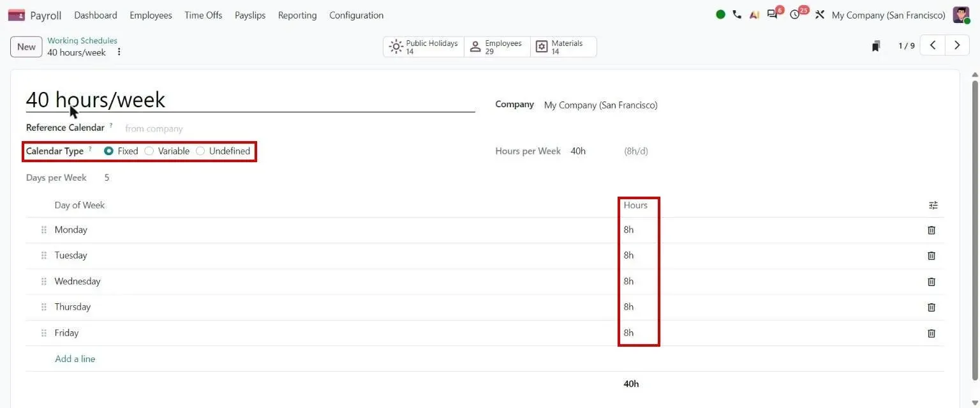Select the Undefined calendar type
Screen dimensions: 980x408
200,151
